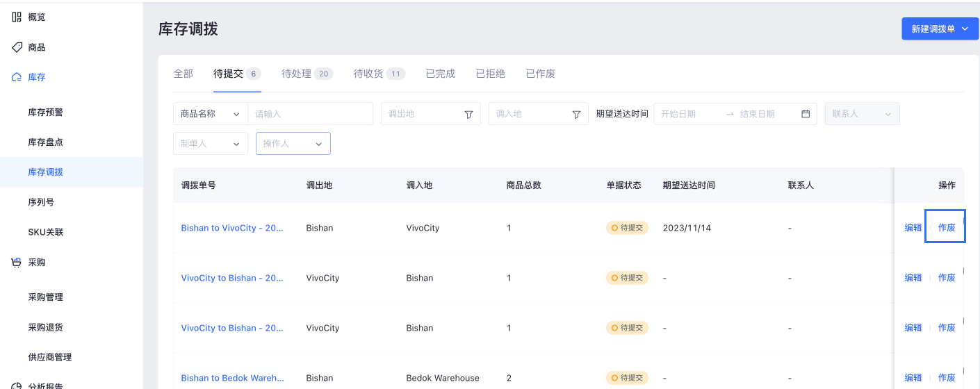Click 作废 for the Bishan to VivoCity row
The height and width of the screenshot is (389, 980).
coord(947,228)
